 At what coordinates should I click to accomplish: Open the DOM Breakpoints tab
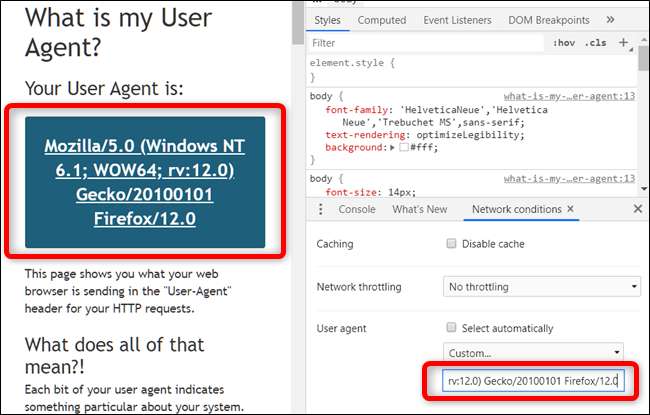click(548, 19)
